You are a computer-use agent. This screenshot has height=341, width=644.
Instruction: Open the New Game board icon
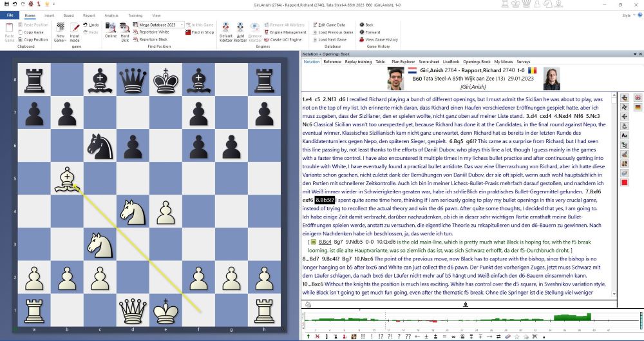pos(61,27)
